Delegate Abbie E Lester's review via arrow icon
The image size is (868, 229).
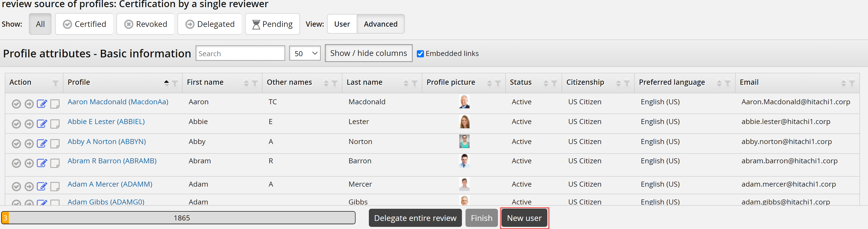(29, 124)
